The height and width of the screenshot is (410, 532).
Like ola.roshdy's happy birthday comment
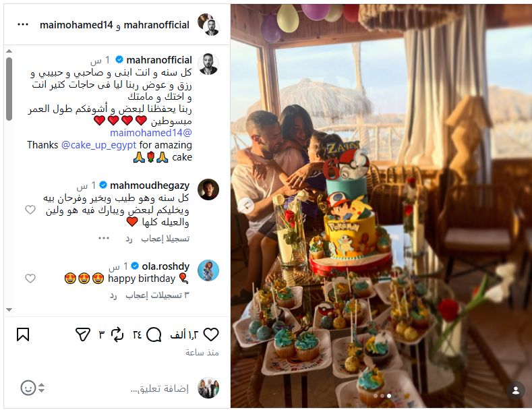tap(30, 279)
